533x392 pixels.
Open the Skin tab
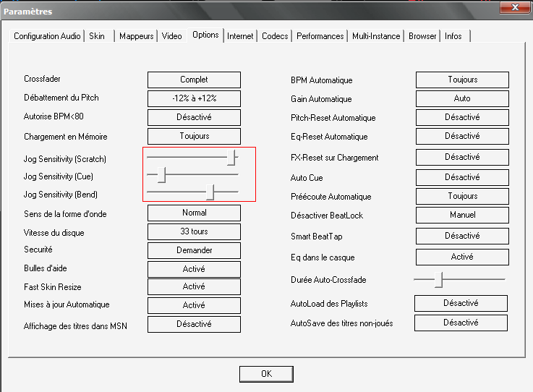click(97, 36)
